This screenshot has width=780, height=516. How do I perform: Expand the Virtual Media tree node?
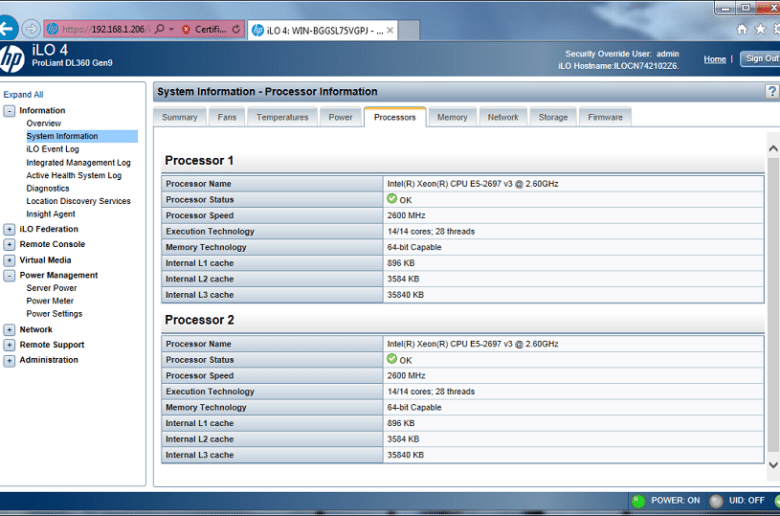(x=9, y=260)
